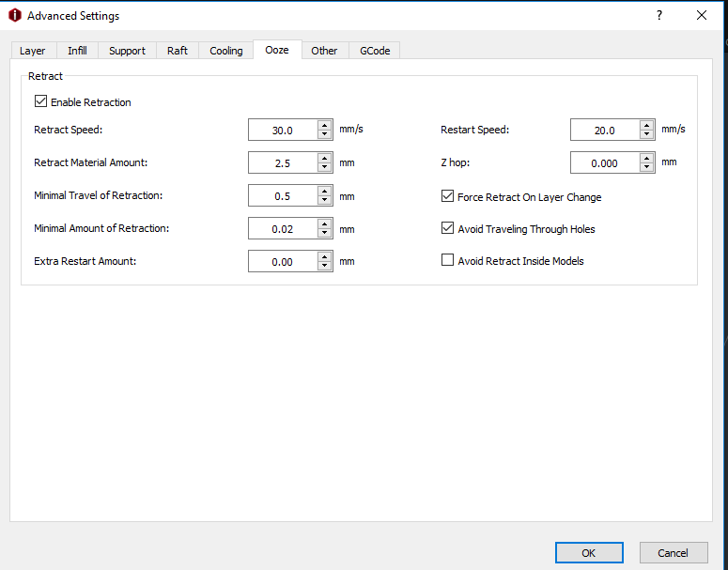Decrease Retract Material Amount with down arrow
The width and height of the screenshot is (728, 570).
pos(325,167)
